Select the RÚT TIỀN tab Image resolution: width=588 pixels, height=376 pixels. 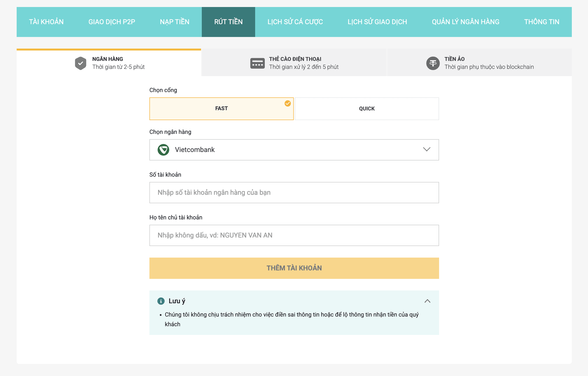(228, 22)
